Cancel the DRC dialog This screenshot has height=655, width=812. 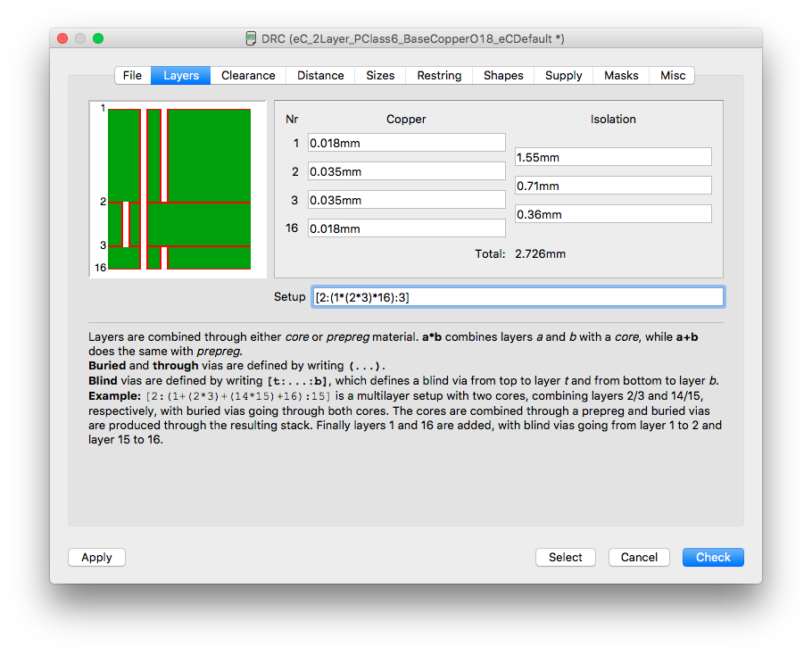[639, 557]
